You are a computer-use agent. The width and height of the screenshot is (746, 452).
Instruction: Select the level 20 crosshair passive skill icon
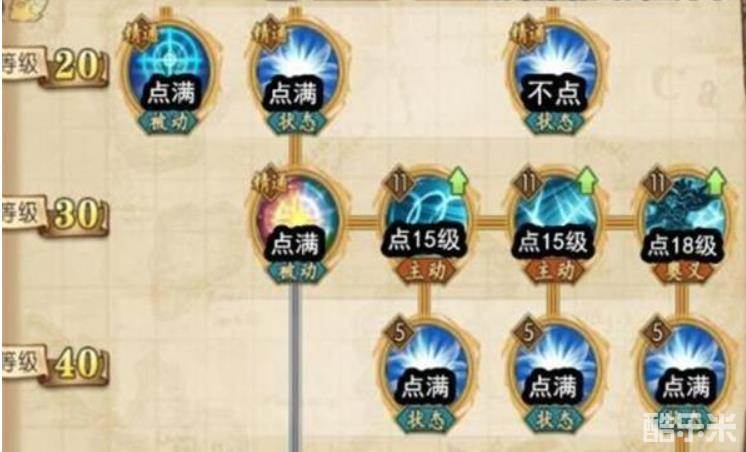(x=169, y=71)
